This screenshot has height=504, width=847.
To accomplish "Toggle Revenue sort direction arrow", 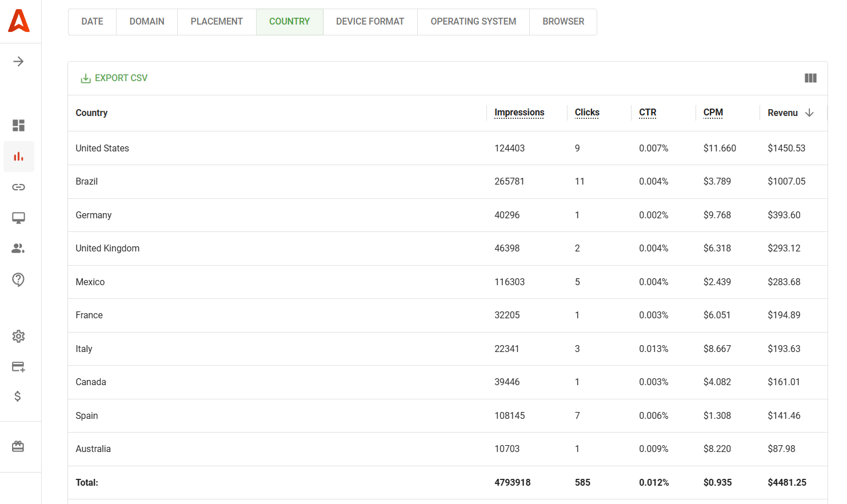I will (809, 113).
